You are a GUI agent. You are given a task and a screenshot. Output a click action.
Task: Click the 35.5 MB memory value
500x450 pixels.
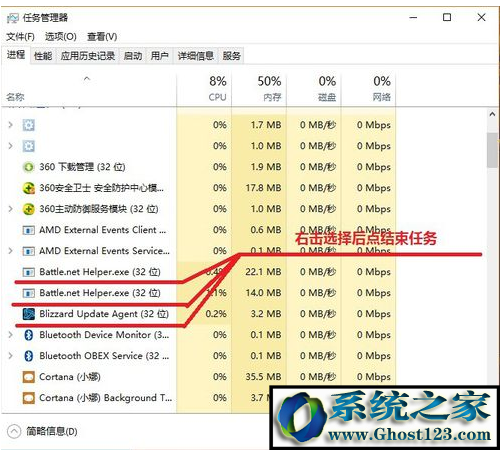tap(263, 377)
